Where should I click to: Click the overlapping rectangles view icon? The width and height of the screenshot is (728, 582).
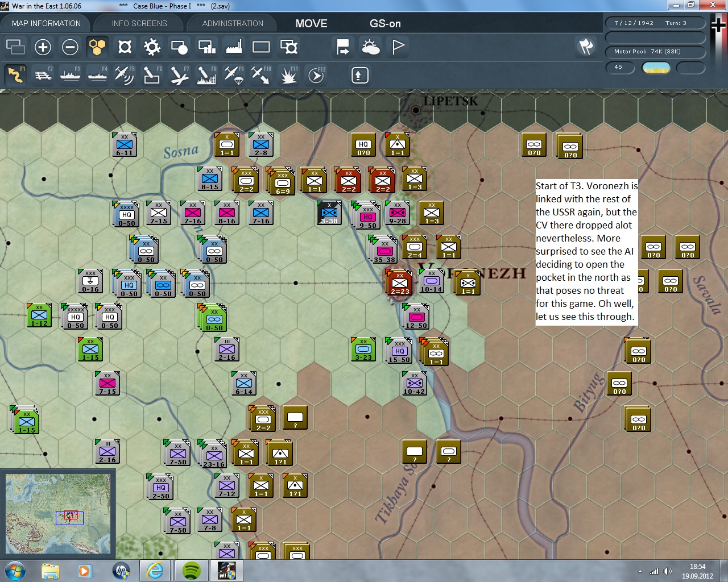pos(15,47)
